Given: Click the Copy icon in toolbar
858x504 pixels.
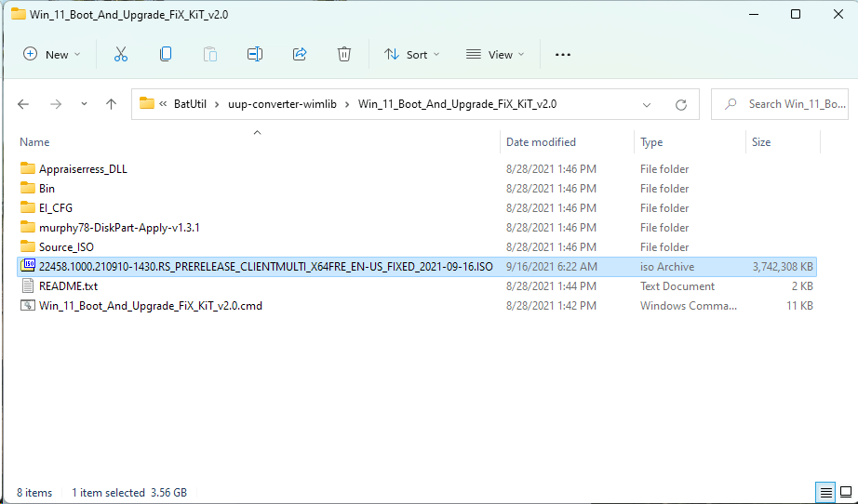Looking at the screenshot, I should tap(166, 55).
